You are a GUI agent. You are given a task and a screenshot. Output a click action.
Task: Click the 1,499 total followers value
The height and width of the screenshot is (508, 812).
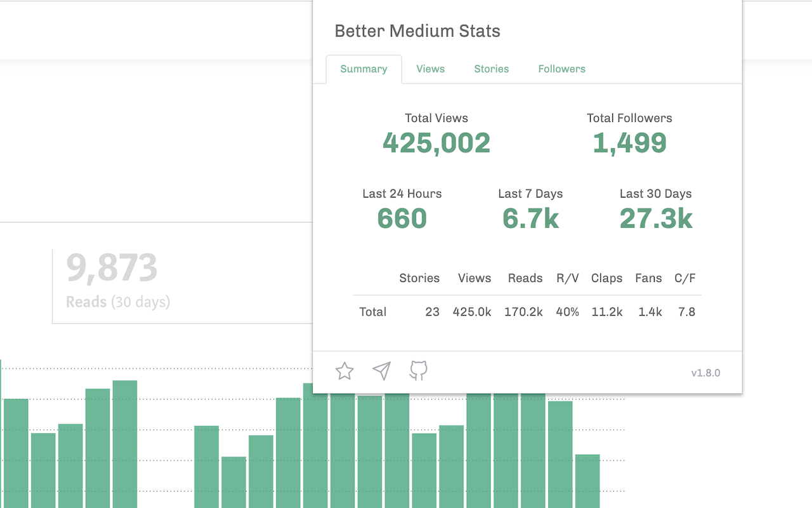point(629,143)
